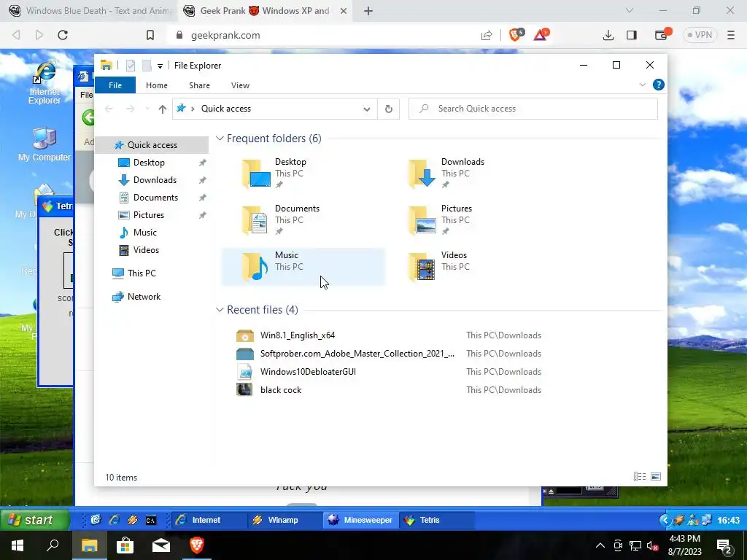
Task: Open the File ribbon tab
Action: tap(115, 85)
